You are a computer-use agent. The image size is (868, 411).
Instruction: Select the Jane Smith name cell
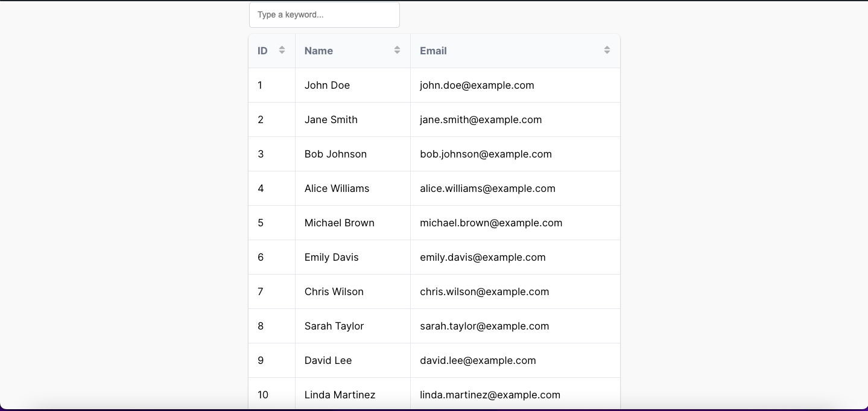coord(353,119)
